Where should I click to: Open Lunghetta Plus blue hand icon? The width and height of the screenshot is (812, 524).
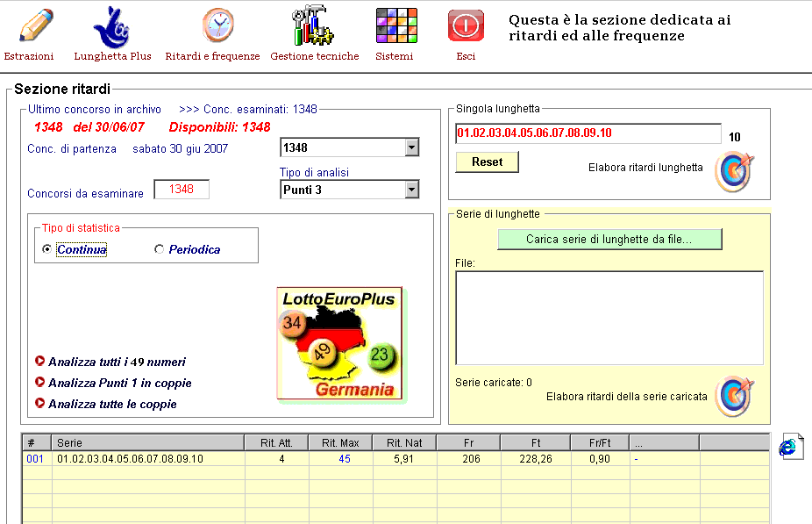click(x=110, y=27)
